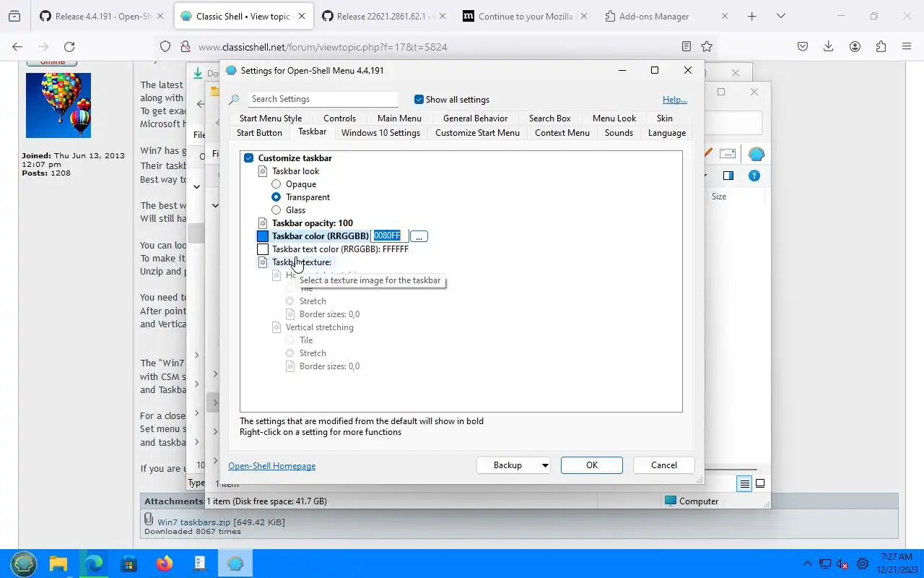Toggle the Show all settings checkbox

(419, 100)
